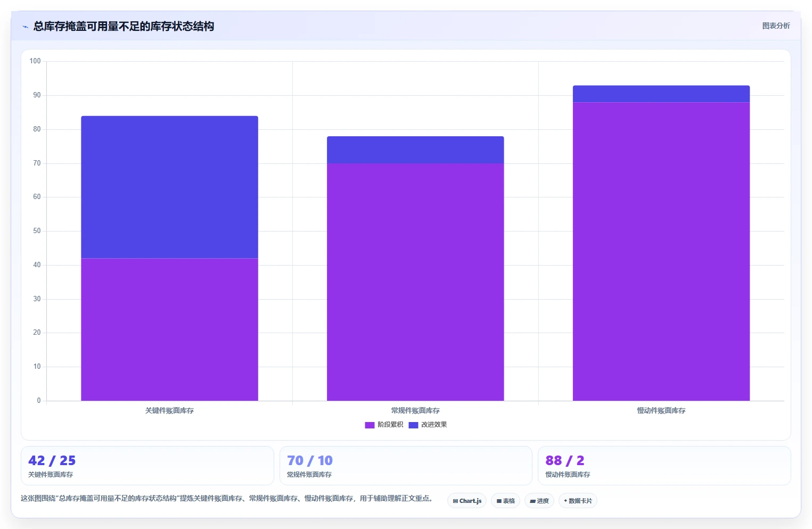Click the lightning icon beside the chart title
This screenshot has height=529, width=812.
coord(25,27)
